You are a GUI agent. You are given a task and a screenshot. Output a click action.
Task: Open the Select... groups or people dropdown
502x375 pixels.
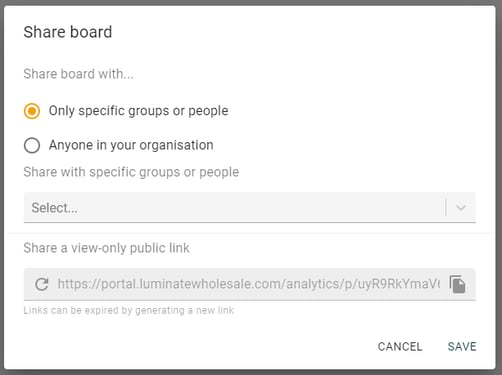tap(250, 207)
